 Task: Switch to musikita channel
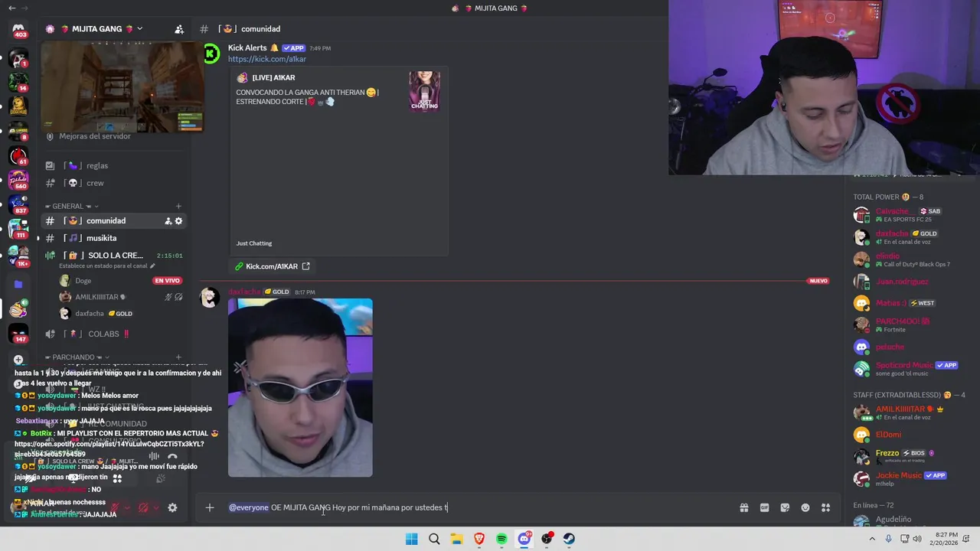point(116,239)
